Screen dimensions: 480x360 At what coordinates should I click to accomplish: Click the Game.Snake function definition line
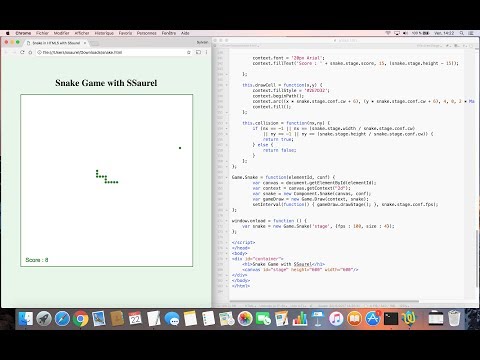click(283, 177)
